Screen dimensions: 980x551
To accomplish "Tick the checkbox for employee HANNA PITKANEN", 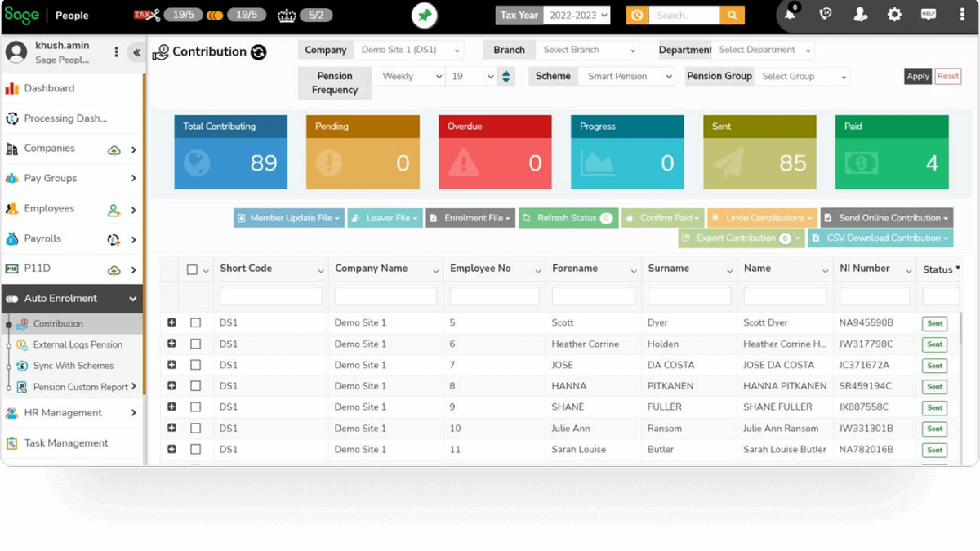I will point(194,385).
